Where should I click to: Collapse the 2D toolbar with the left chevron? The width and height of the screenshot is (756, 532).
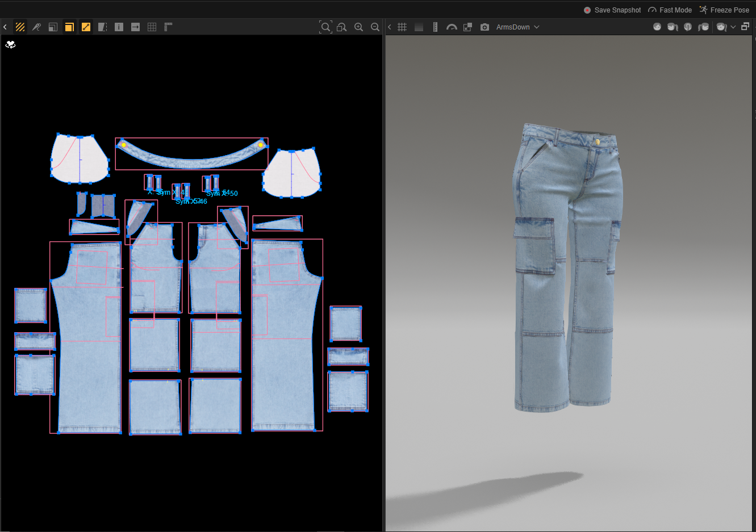tap(5, 27)
